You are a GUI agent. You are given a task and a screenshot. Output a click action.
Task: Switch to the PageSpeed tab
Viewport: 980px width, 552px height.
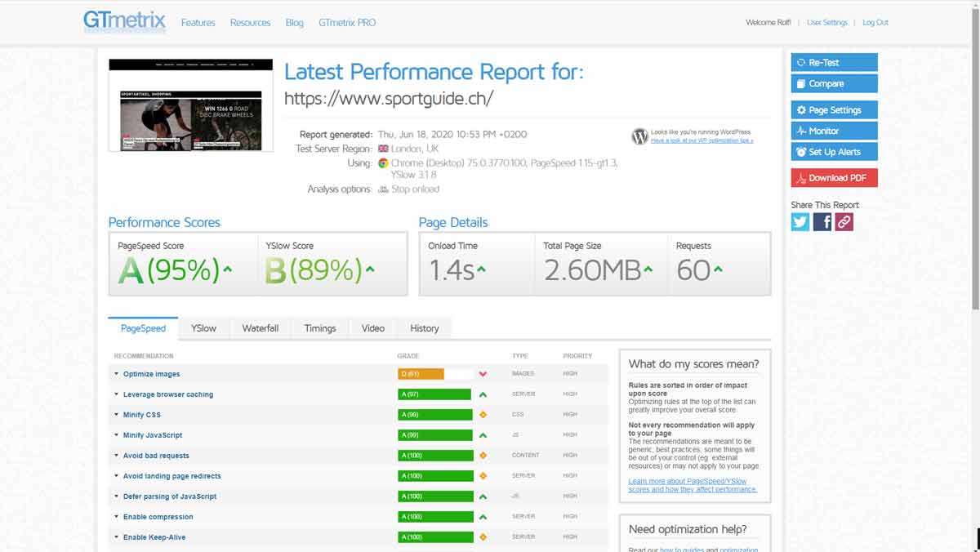143,328
